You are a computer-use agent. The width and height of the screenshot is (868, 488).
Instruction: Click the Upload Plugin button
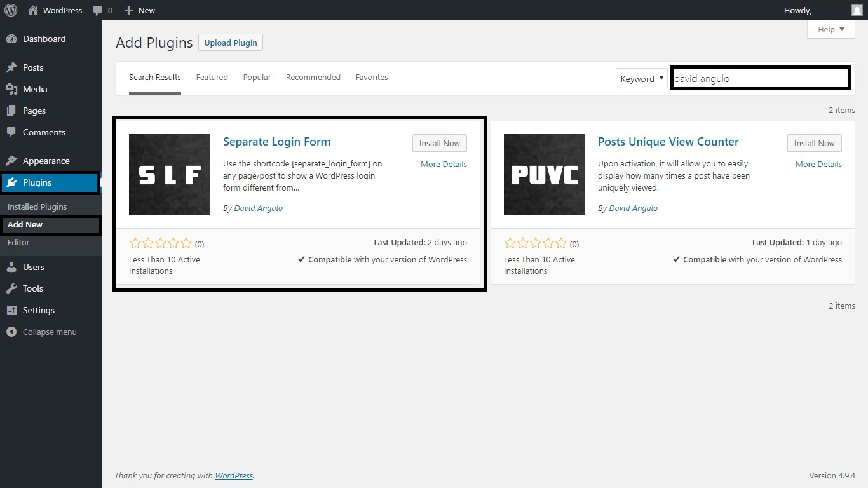pyautogui.click(x=231, y=43)
